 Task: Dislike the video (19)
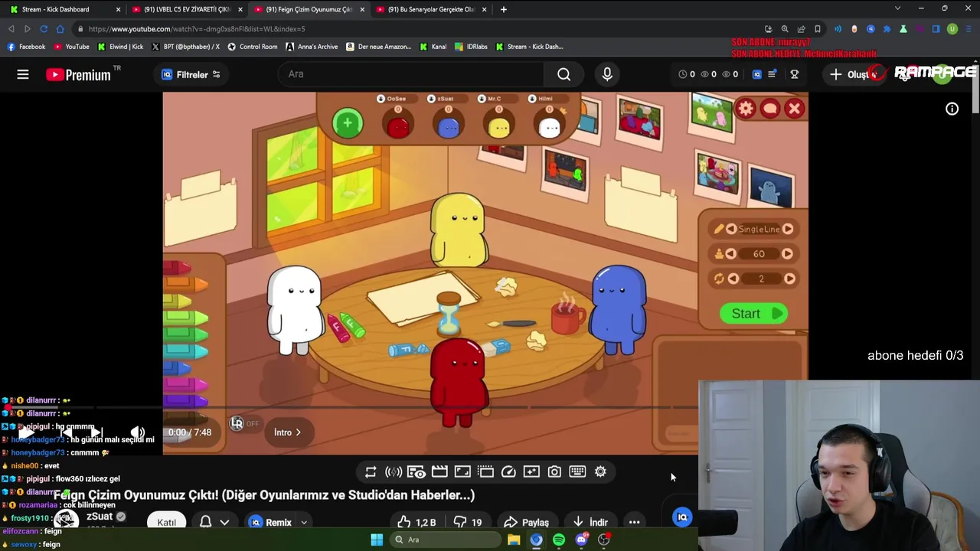[x=468, y=522]
